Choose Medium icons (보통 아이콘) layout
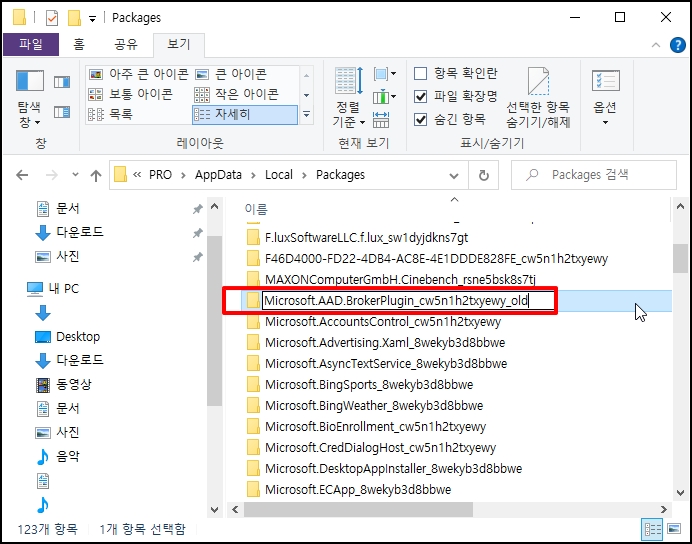 pos(131,94)
